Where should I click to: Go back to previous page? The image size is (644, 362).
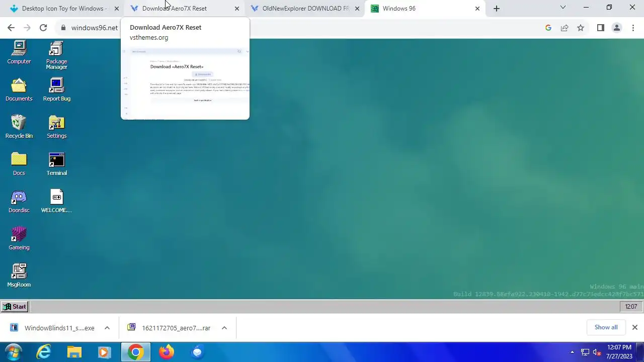click(11, 28)
